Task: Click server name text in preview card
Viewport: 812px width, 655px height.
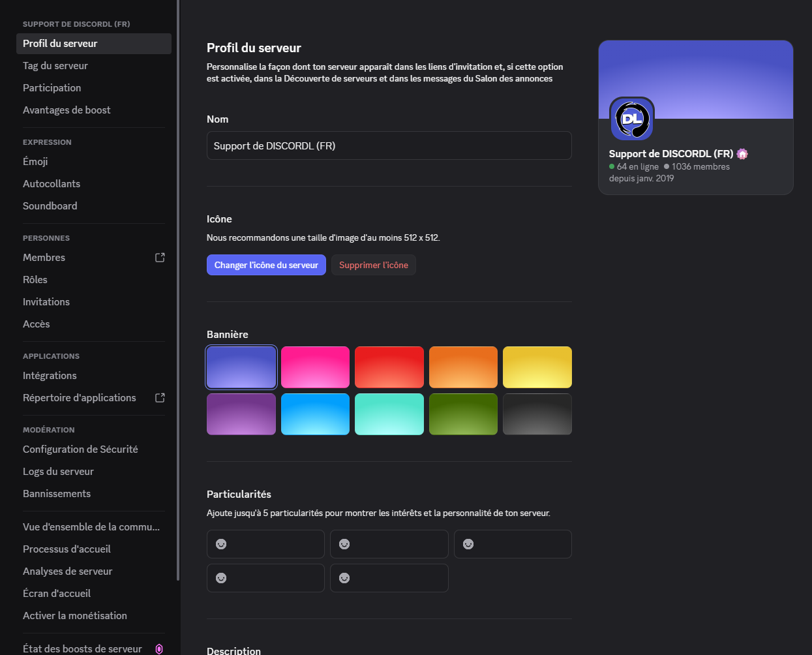Action: pos(671,154)
